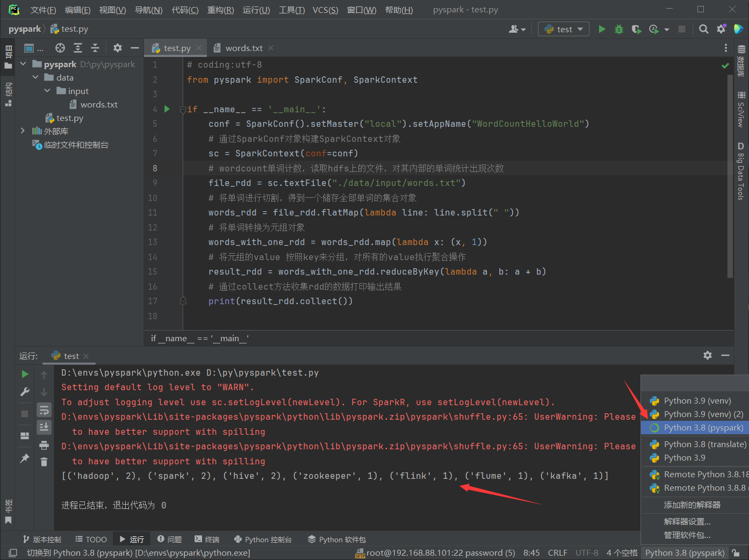The image size is (749, 560).
Task: Open the 版本控制 tool window
Action: point(42,539)
